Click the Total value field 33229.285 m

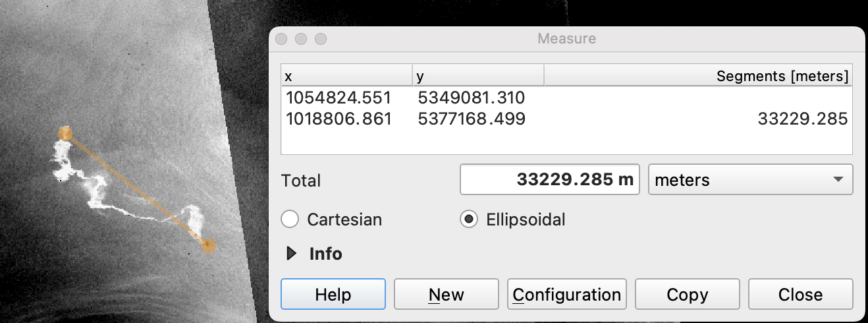point(549,179)
